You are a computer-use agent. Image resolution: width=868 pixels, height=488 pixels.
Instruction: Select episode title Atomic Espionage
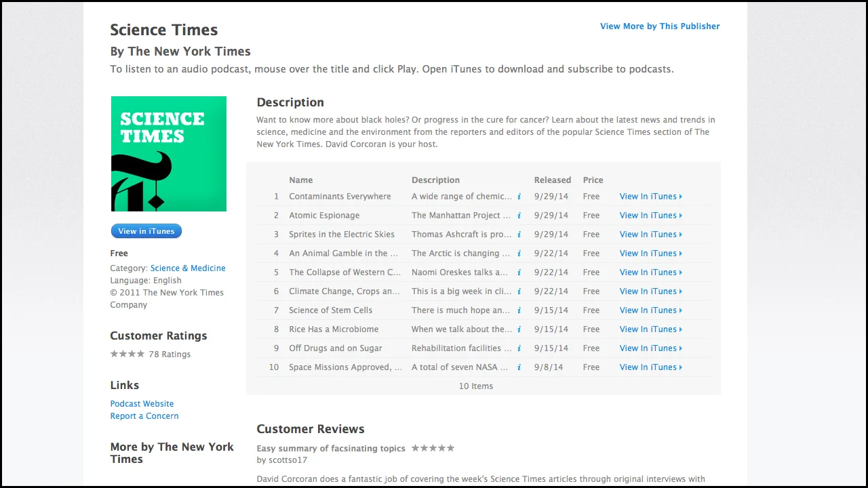[324, 216]
